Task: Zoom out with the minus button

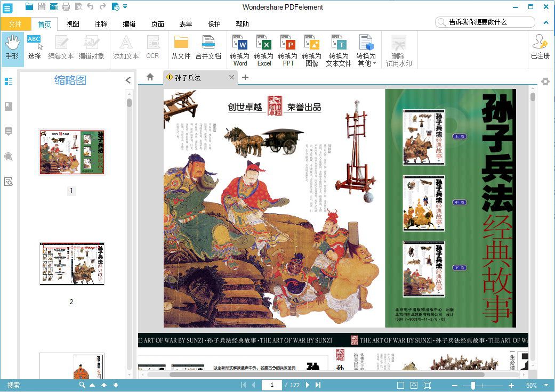Action: (454, 385)
